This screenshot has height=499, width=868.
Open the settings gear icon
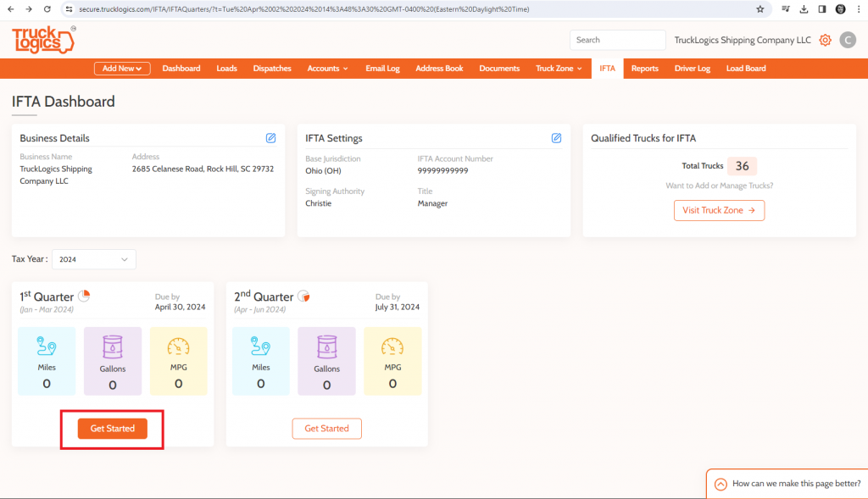click(825, 40)
